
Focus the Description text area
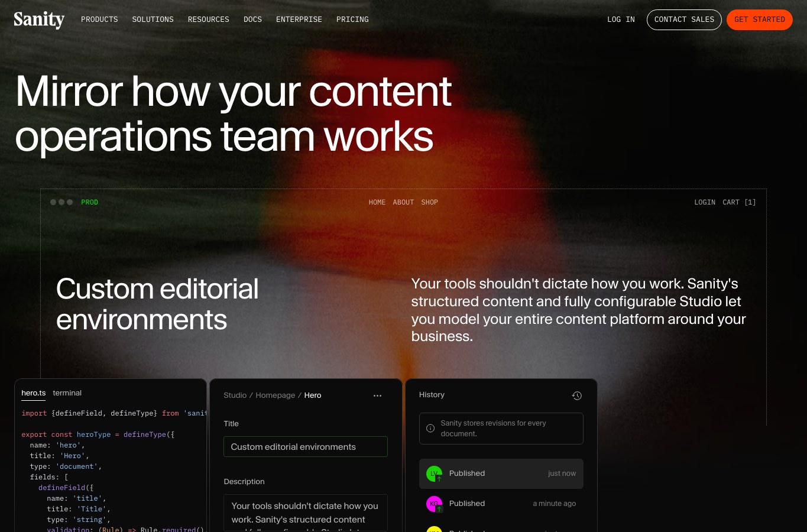[306, 512]
